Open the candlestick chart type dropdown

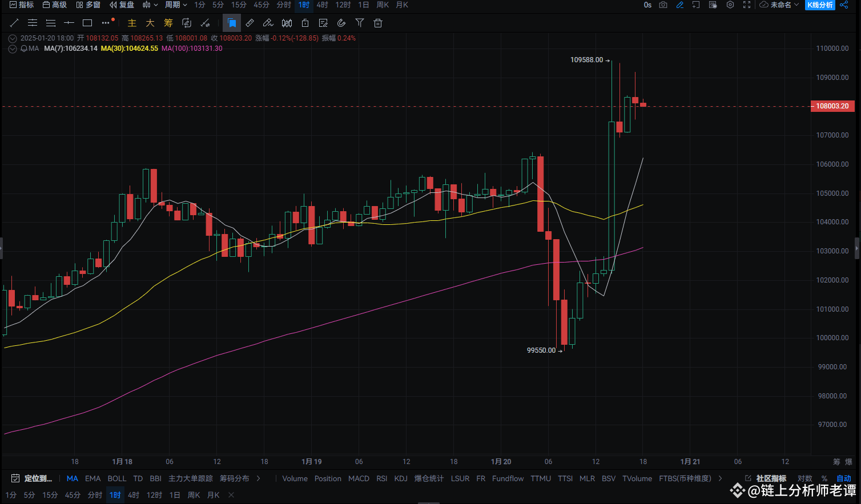point(150,5)
